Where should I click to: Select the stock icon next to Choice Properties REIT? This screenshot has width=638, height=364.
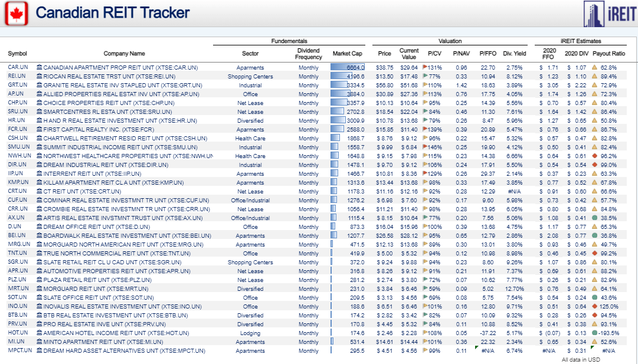(40, 103)
